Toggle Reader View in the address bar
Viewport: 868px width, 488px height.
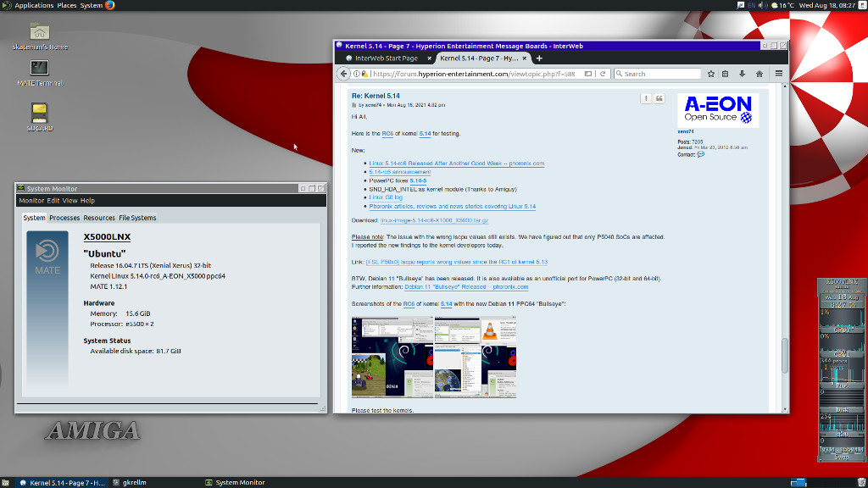[x=588, y=74]
